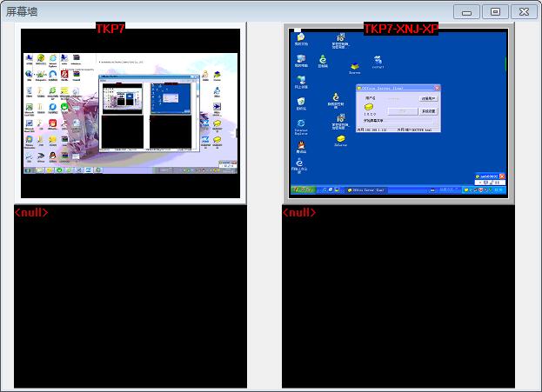This screenshot has height=392, width=542.
Task: Click the Office Server taskbar button in the XP screen
Action: click(365, 190)
